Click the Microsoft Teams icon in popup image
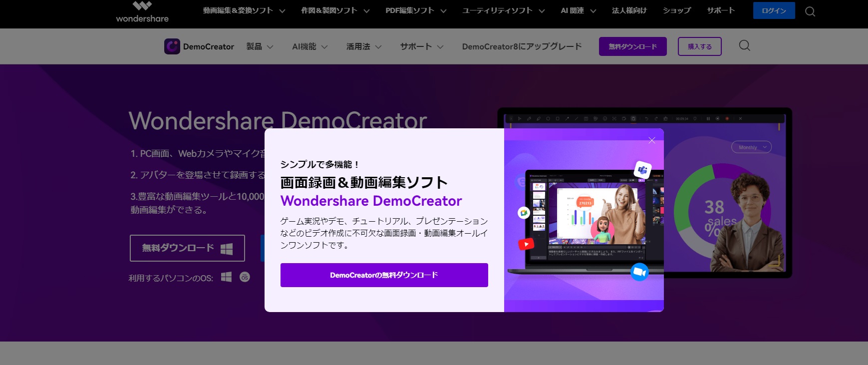 642,170
